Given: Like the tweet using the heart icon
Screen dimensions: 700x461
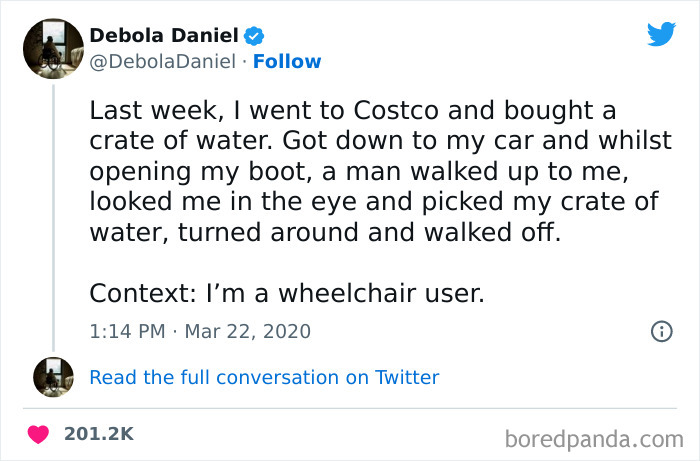Looking at the screenshot, I should (x=39, y=434).
